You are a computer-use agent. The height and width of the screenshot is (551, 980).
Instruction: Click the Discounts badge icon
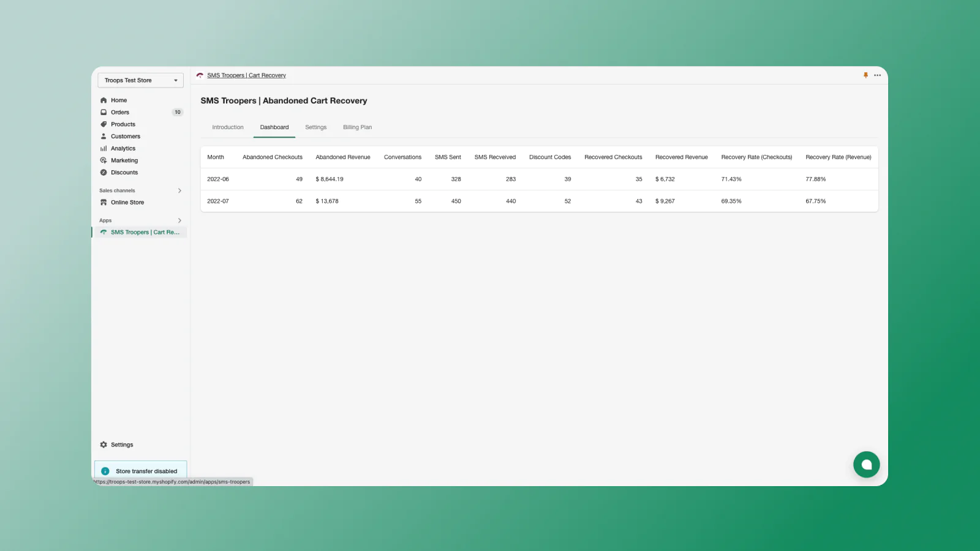104,173
